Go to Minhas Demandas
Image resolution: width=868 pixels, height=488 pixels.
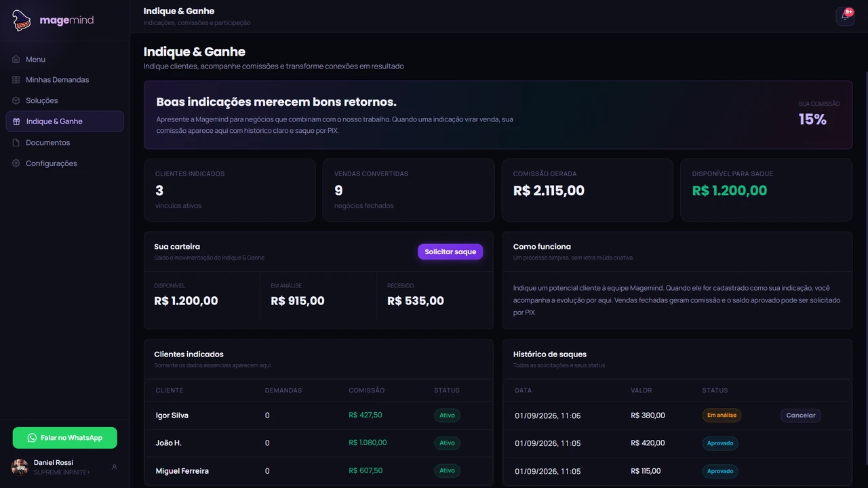click(65, 80)
